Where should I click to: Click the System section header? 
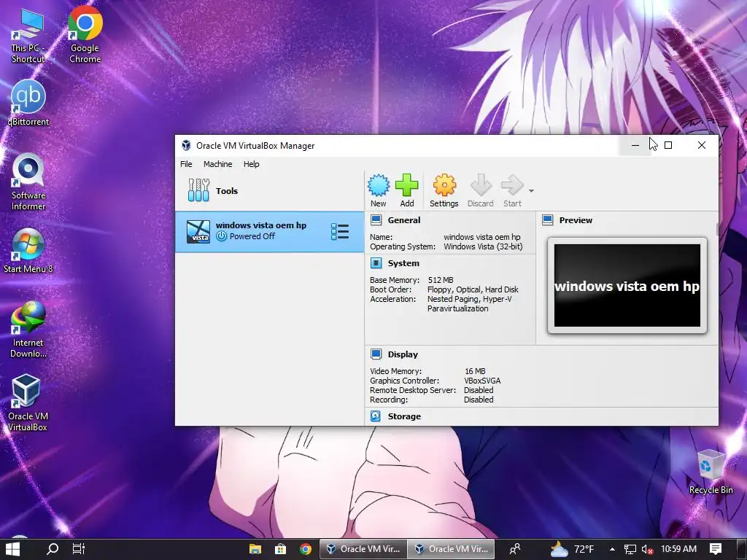[x=403, y=262]
